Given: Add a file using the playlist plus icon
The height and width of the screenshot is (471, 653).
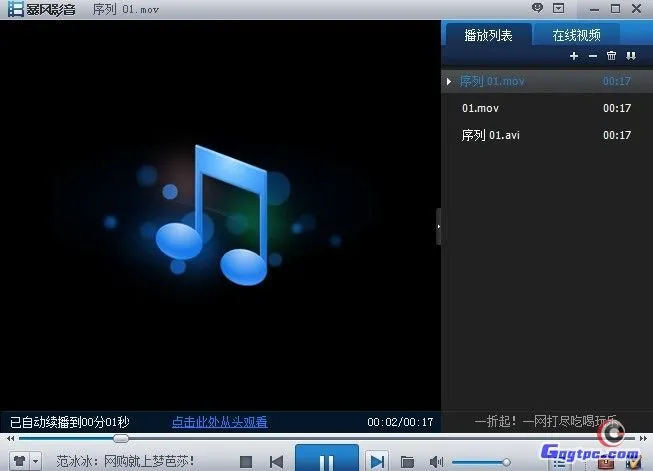Looking at the screenshot, I should 574,57.
